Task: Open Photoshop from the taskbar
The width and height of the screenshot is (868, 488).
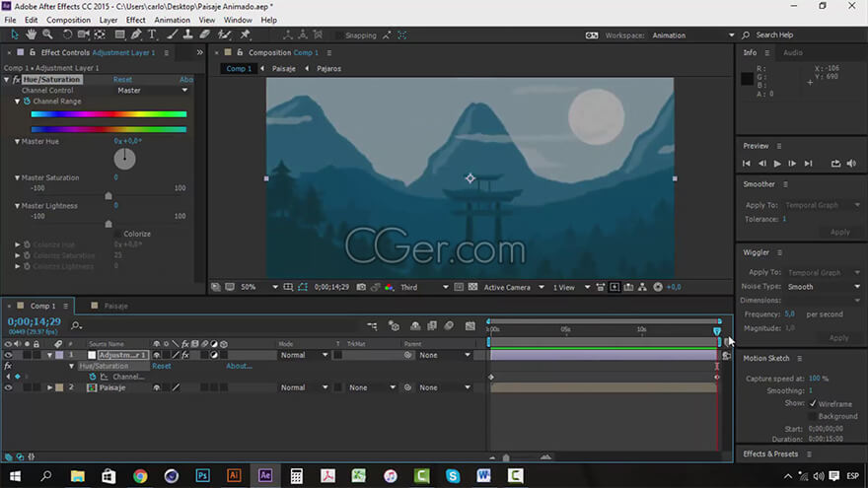Action: tap(202, 476)
